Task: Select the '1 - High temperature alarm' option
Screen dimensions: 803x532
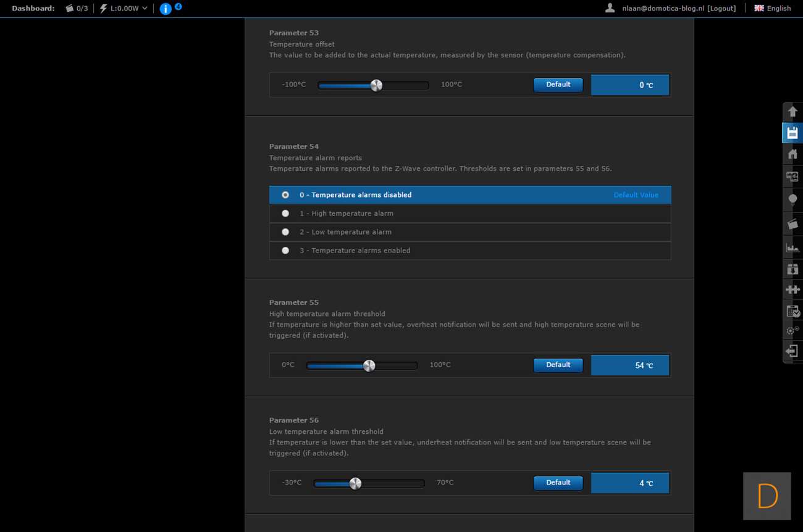Action: pyautogui.click(x=285, y=214)
